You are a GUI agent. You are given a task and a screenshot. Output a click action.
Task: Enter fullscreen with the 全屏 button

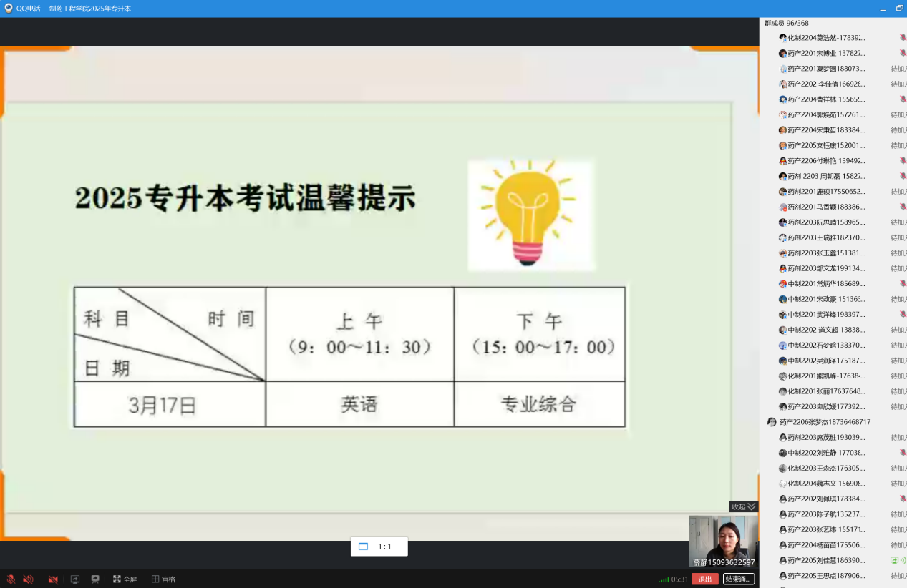coord(125,579)
